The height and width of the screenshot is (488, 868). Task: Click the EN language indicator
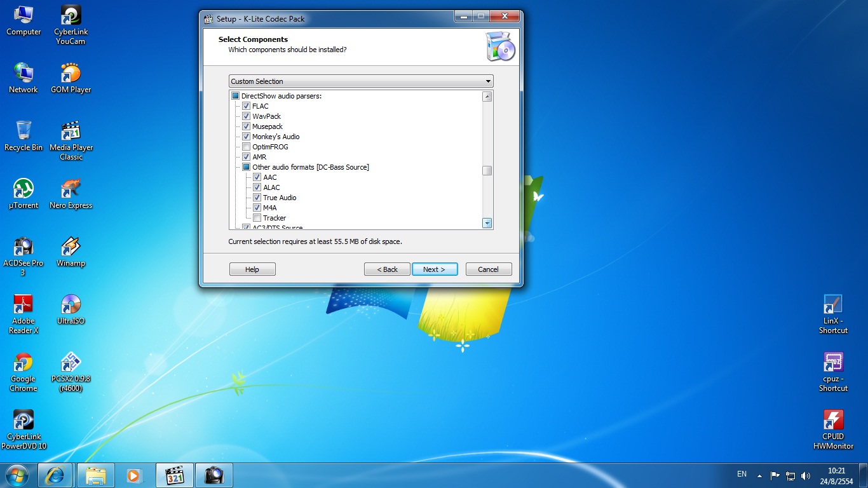(x=742, y=474)
